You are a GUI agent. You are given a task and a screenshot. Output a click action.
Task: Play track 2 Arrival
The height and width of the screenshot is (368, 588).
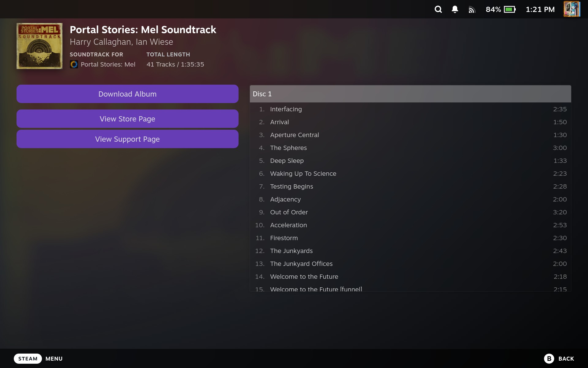(410, 122)
